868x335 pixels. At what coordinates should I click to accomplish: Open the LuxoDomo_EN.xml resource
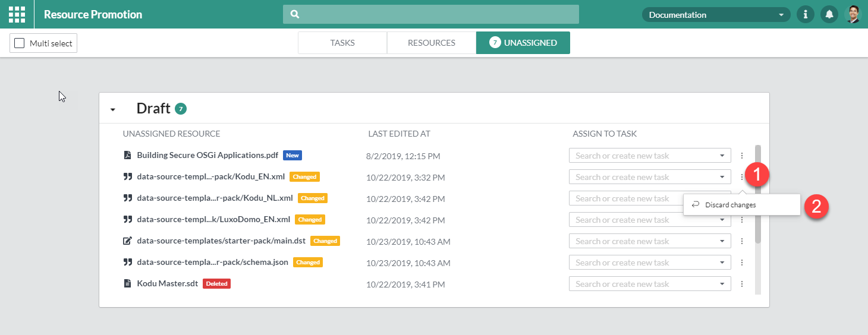[x=213, y=220]
